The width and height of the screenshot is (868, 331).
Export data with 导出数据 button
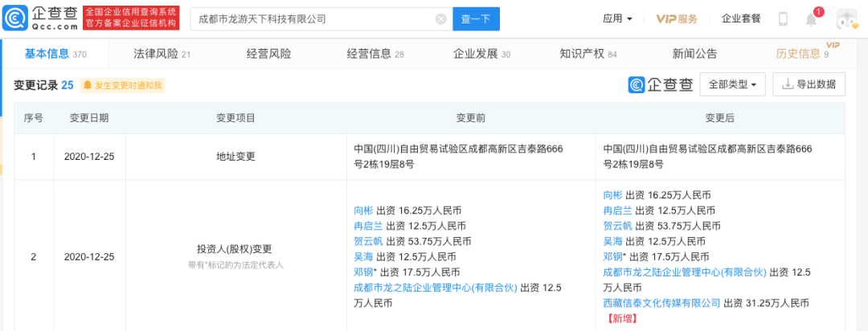pyautogui.click(x=809, y=84)
